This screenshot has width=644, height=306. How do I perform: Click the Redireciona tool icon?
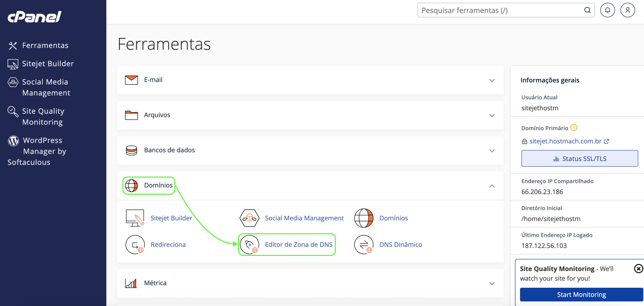(135, 244)
